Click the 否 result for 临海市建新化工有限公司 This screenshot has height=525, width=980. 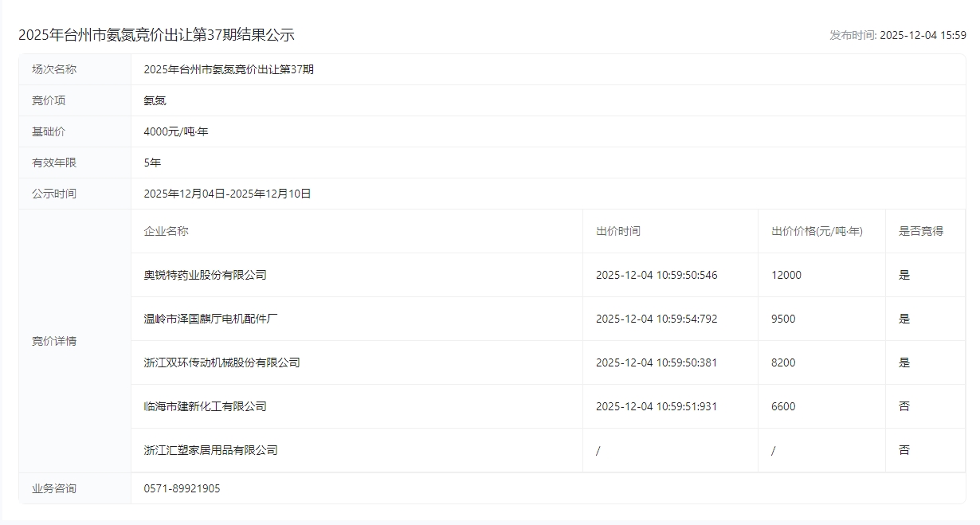coord(904,406)
